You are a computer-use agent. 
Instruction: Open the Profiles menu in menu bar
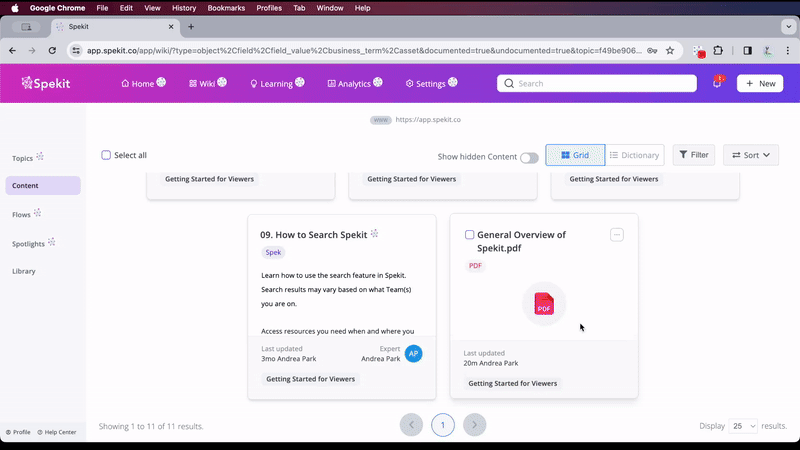[269, 8]
